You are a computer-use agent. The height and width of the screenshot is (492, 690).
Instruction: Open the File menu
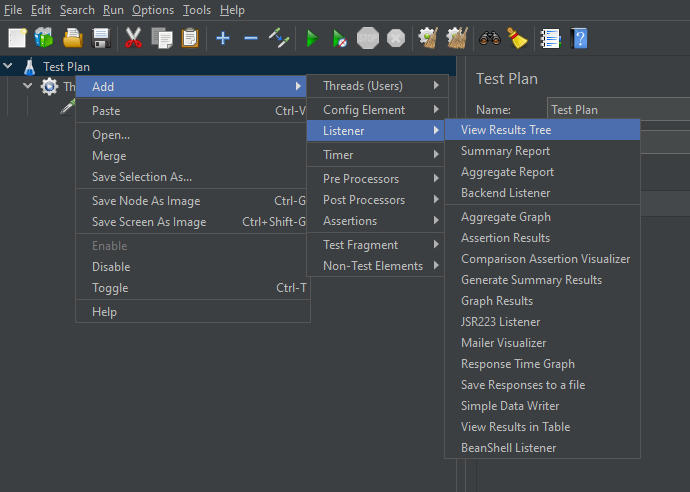[13, 10]
